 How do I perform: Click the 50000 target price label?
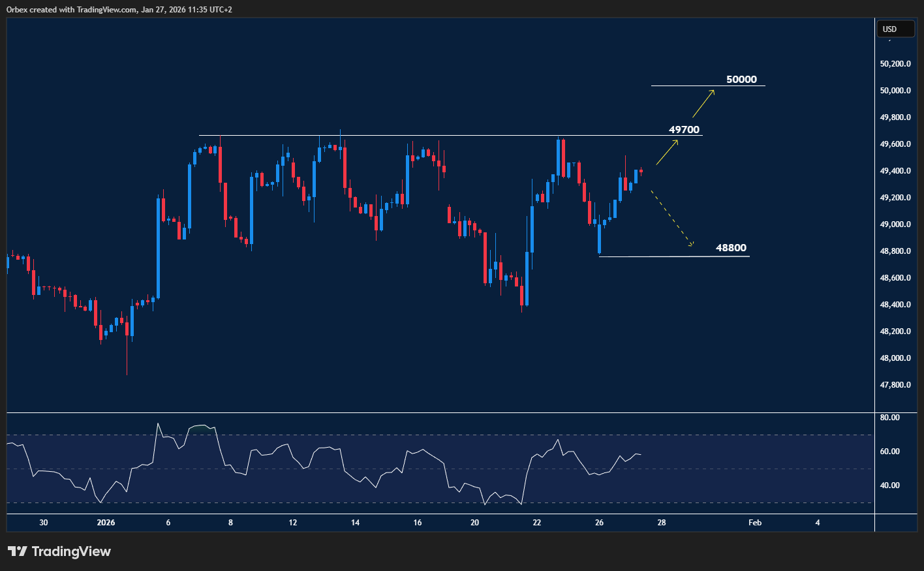pos(741,80)
